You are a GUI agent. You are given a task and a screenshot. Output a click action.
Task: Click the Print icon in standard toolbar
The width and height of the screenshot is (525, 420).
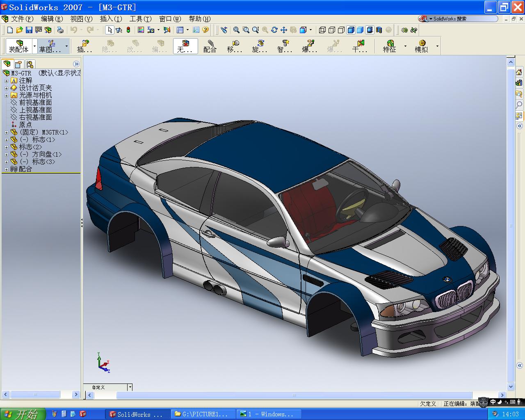(x=60, y=30)
